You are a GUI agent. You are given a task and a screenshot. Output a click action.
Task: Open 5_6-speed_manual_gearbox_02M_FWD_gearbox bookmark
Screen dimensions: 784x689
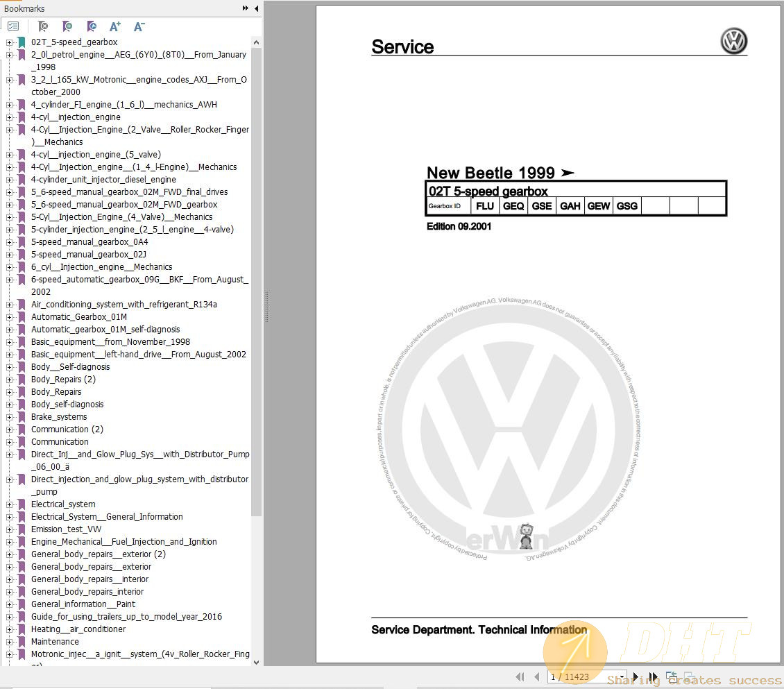coord(124,205)
